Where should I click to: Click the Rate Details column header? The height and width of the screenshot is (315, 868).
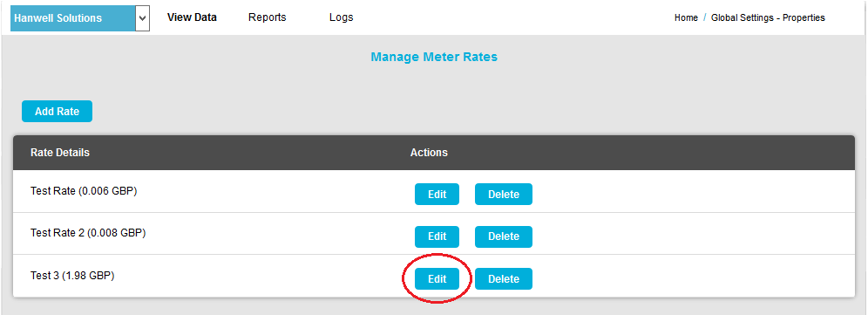click(x=60, y=153)
